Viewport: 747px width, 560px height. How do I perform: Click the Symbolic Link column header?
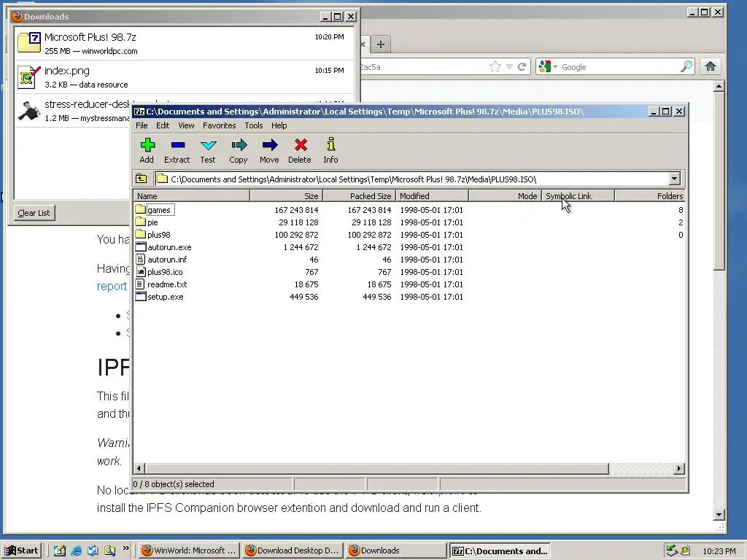click(x=578, y=195)
